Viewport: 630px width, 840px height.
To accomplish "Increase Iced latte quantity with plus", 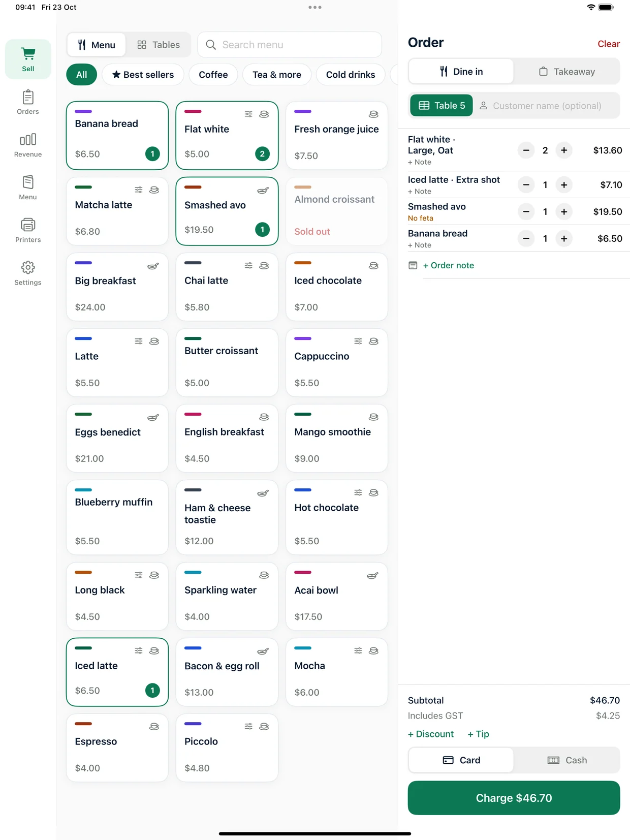I will tap(564, 185).
